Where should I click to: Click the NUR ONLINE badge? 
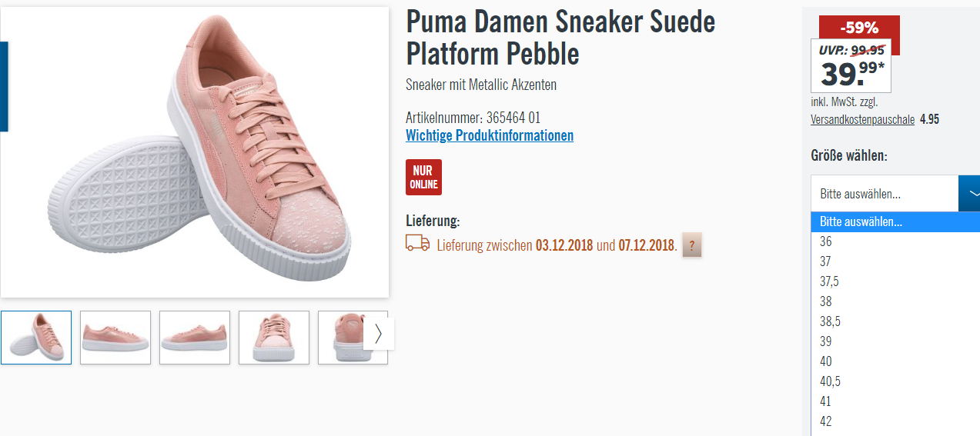423,177
